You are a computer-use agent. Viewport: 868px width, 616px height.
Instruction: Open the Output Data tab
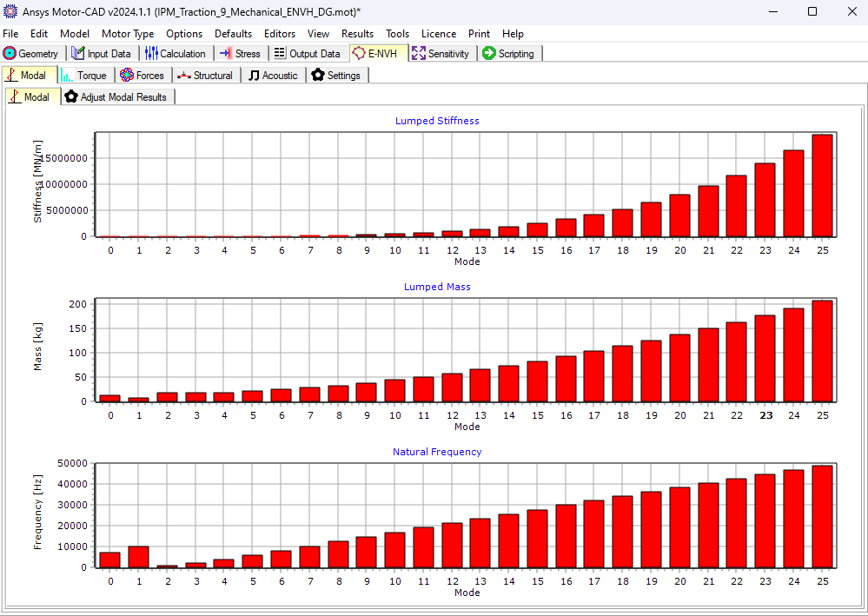pyautogui.click(x=308, y=53)
